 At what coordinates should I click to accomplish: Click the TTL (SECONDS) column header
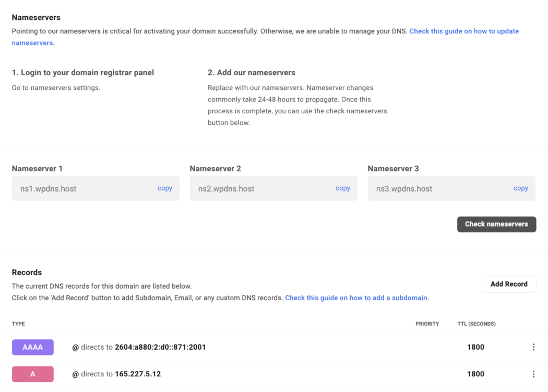pos(476,324)
